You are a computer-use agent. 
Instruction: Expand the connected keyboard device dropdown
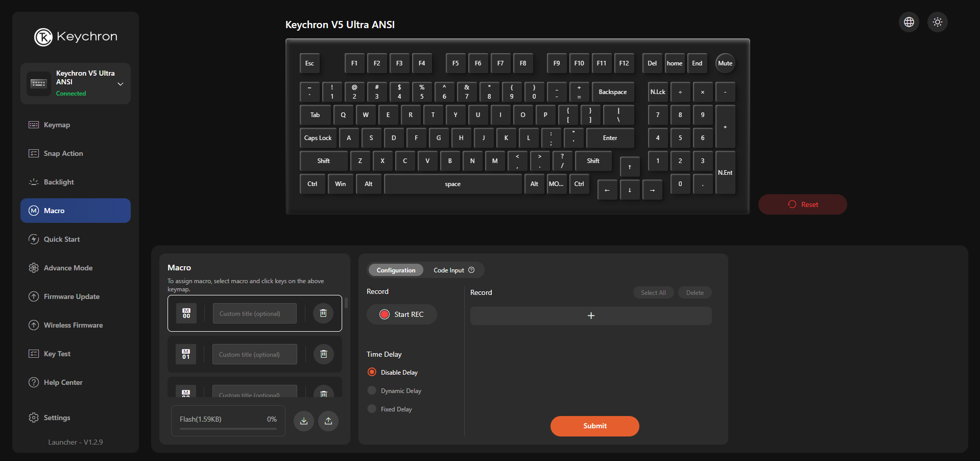(121, 84)
